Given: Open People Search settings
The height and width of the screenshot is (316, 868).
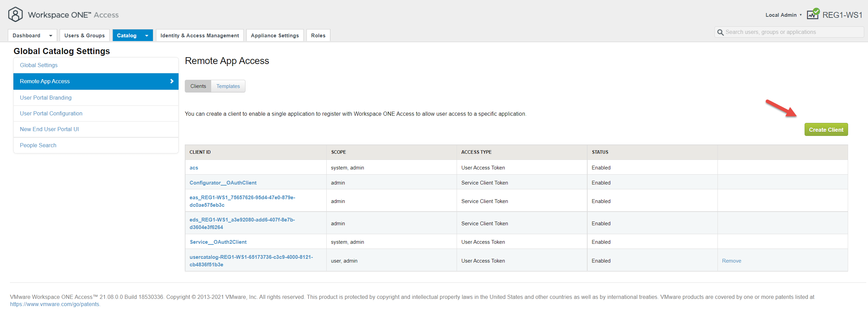Looking at the screenshot, I should pos(96,145).
